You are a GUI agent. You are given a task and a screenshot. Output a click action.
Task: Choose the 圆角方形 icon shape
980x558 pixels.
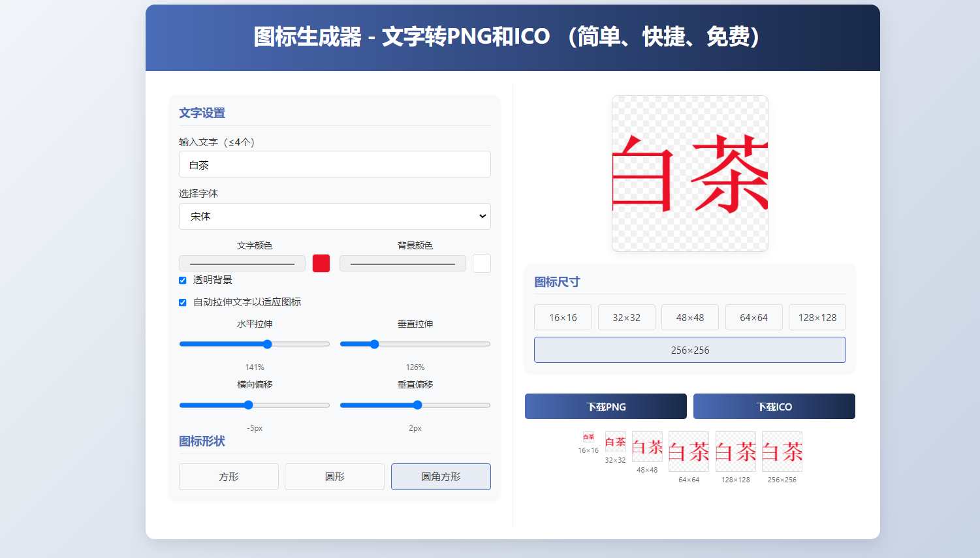[441, 477]
